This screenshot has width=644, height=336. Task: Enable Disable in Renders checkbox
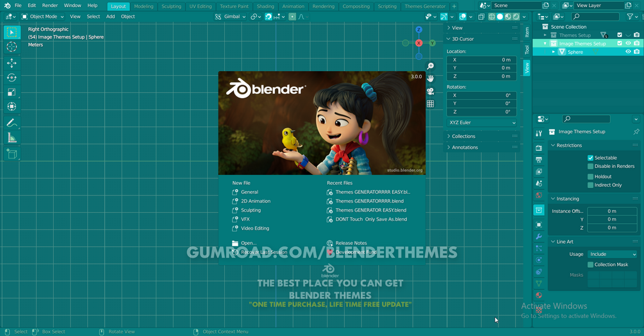(x=590, y=166)
